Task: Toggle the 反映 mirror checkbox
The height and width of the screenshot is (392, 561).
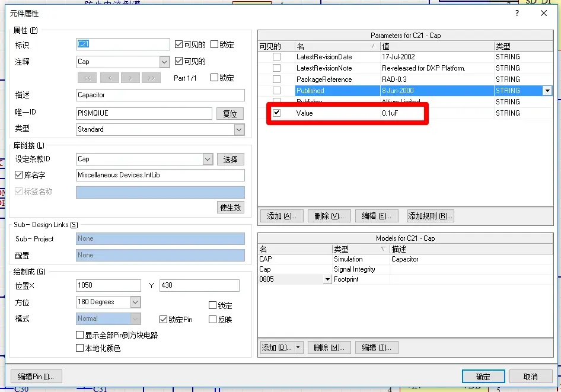Action: (212, 320)
